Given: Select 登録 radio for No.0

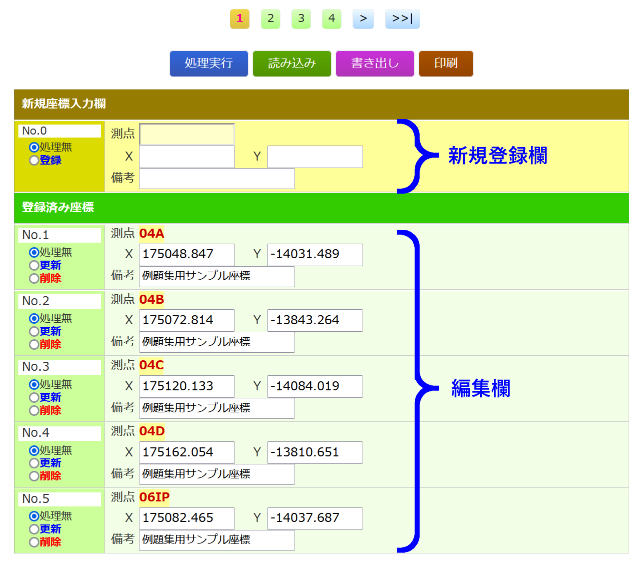Looking at the screenshot, I should 35,160.
